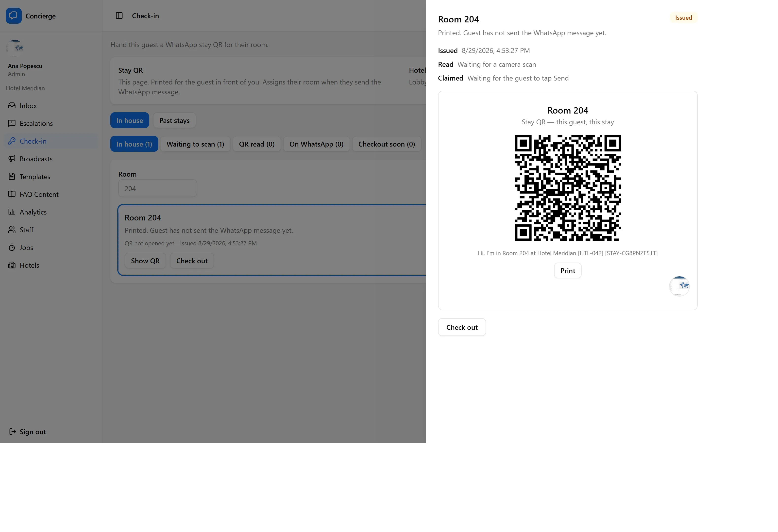Click the Concierge chat logo icon

(14, 16)
